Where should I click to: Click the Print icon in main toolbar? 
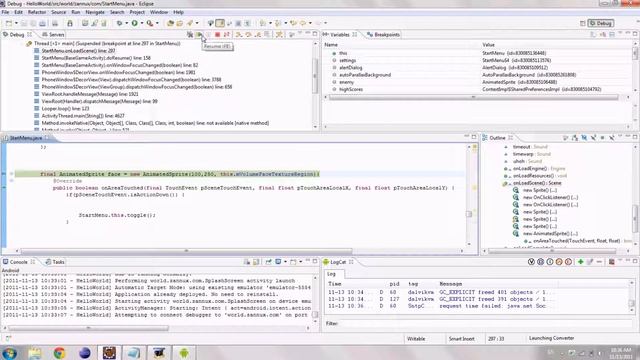click(x=55, y=23)
